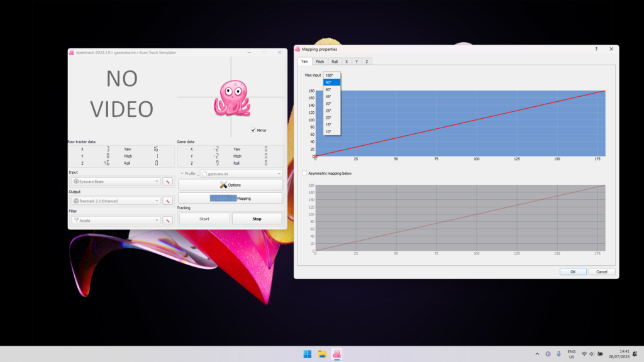This screenshot has width=644, height=362.
Task: Switch to the Y tab
Action: [x=357, y=62]
